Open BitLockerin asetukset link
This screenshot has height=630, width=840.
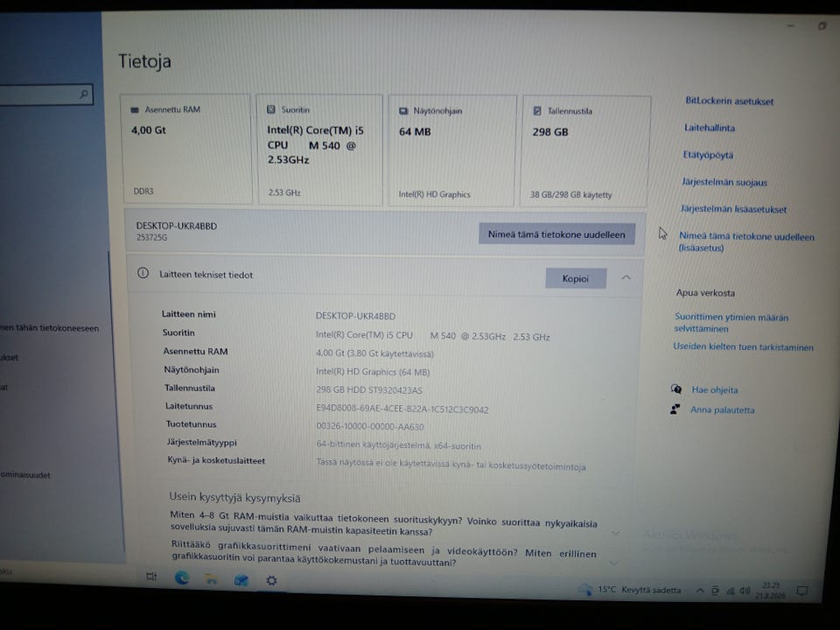point(729,101)
